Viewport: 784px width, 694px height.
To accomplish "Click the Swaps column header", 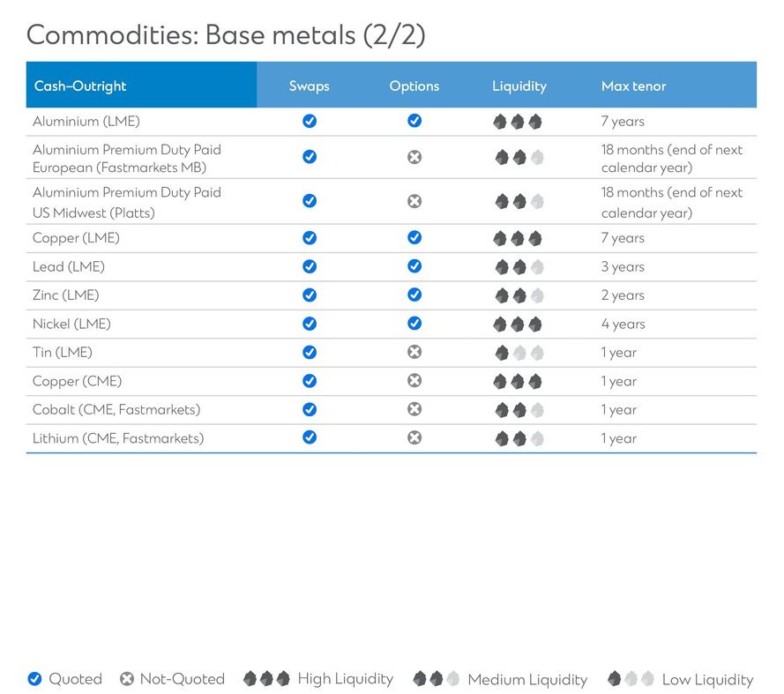I will [x=309, y=86].
